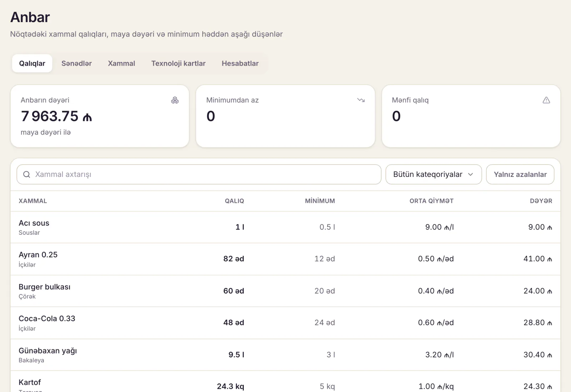Click the XAMMAL column header
This screenshot has height=392, width=571.
point(33,201)
